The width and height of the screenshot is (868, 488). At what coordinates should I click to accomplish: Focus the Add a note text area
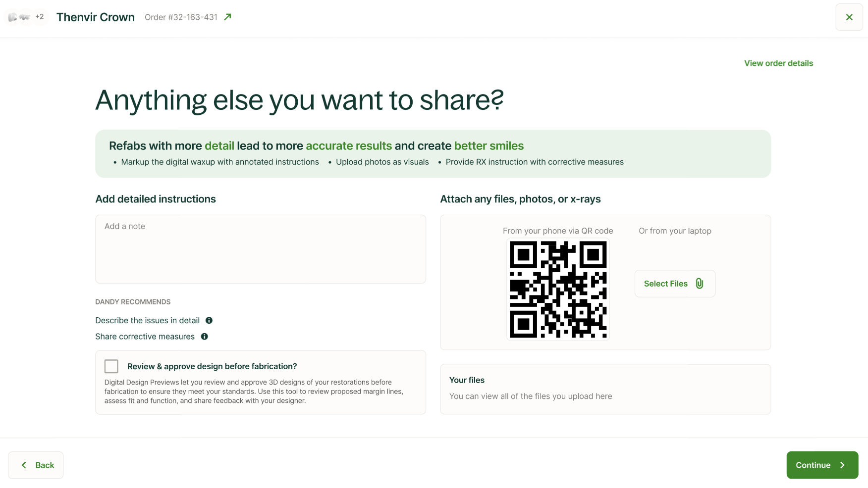coord(261,249)
